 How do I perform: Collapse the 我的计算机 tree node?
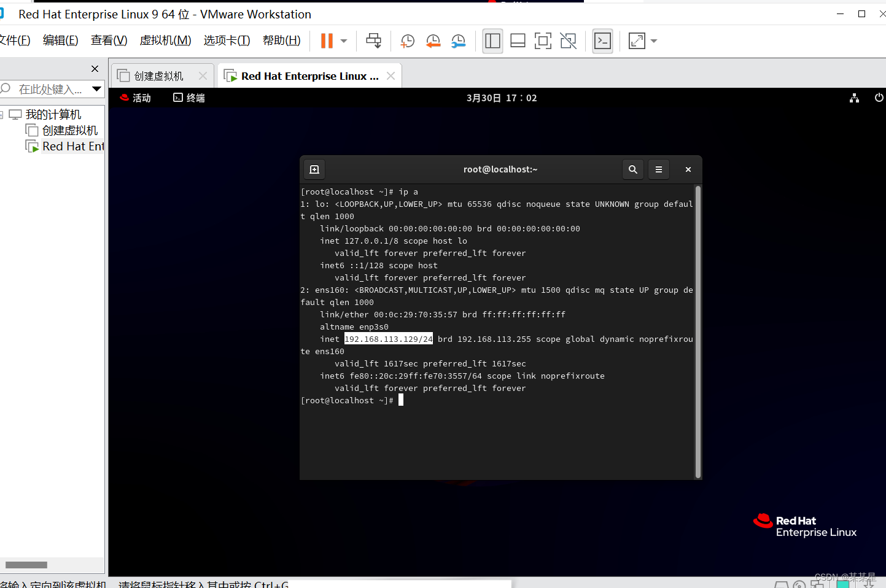coord(2,115)
